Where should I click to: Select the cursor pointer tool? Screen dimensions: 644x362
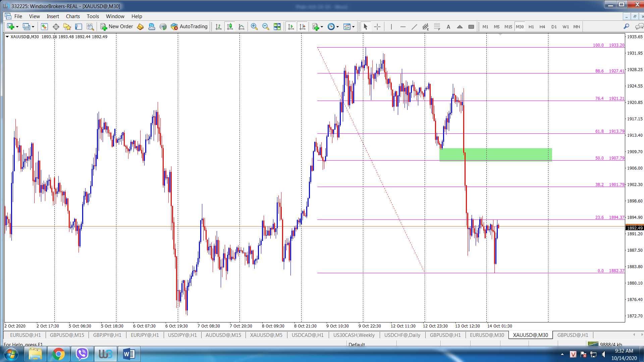[366, 27]
